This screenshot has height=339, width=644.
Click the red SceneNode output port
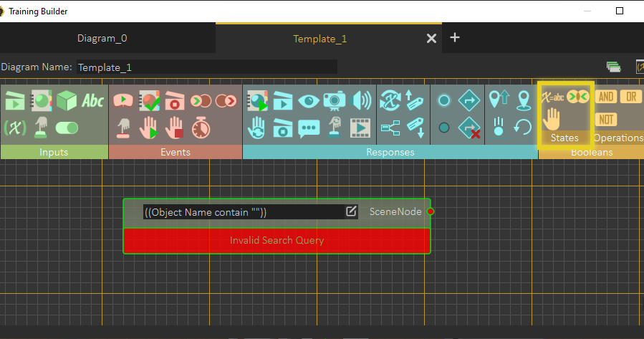pos(431,211)
